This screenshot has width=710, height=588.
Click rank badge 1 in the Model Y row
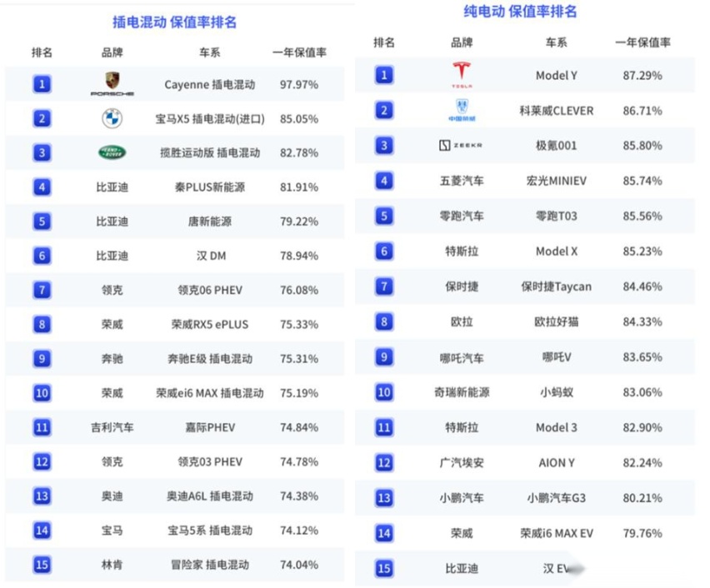click(384, 75)
